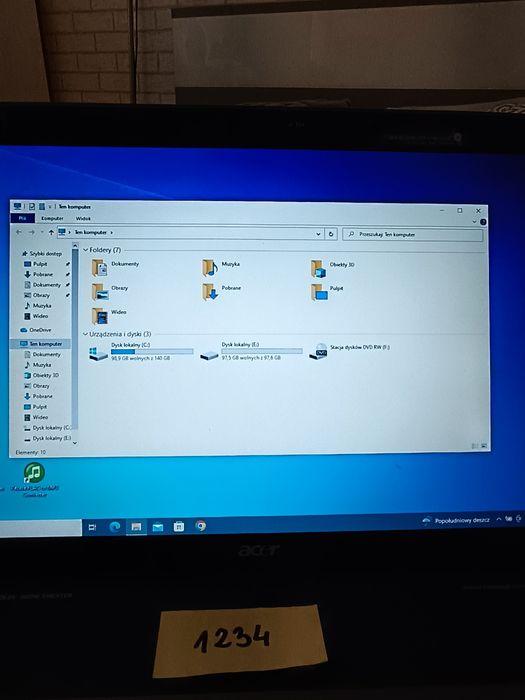Screen dimensions: 525x700
Task: Open the Pobrane folder icon in Foldery
Action: [x=210, y=292]
